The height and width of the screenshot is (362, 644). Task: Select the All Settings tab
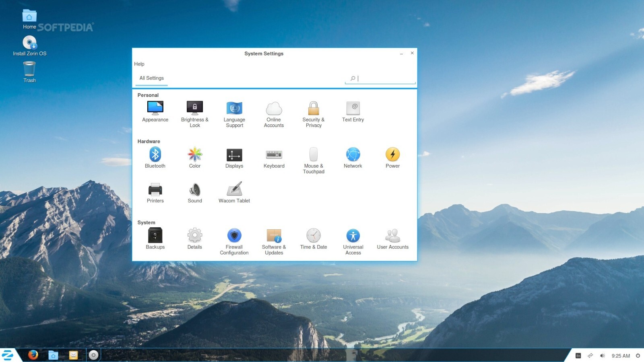click(x=151, y=78)
